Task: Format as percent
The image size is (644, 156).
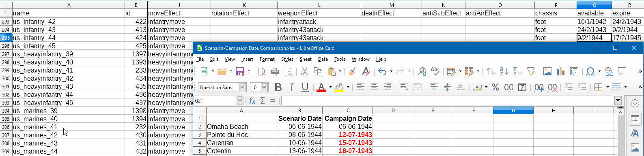Action: [495, 87]
